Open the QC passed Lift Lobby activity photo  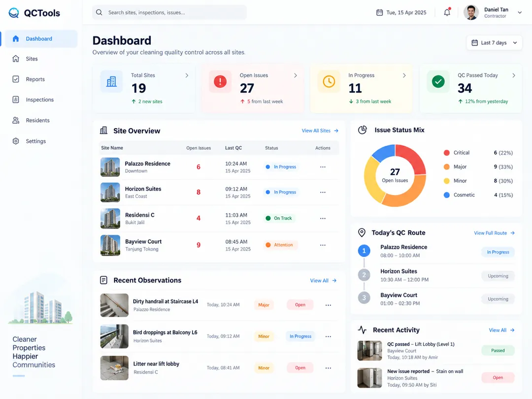[x=369, y=351]
